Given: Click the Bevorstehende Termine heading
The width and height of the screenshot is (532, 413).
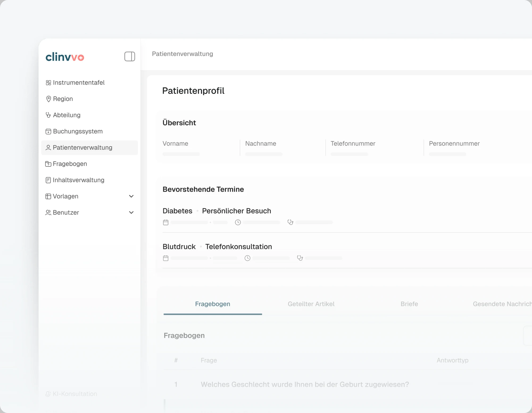Looking at the screenshot, I should pyautogui.click(x=203, y=189).
